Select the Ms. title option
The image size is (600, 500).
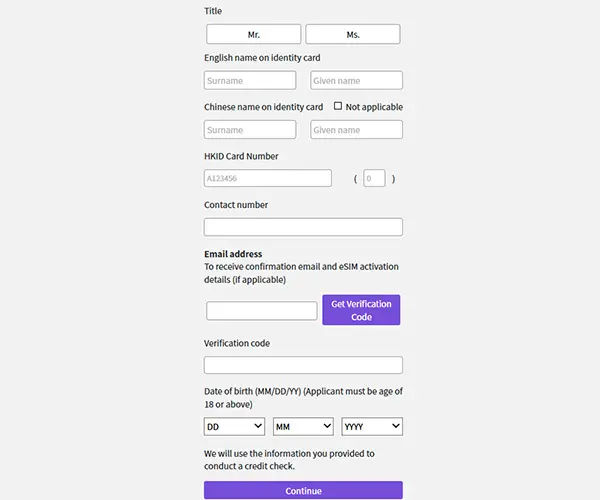click(x=353, y=34)
